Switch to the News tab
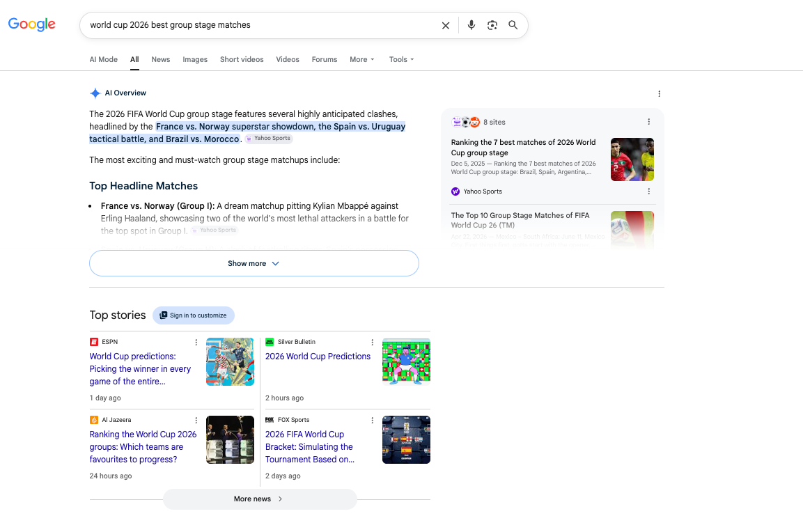The image size is (803, 532). tap(161, 59)
